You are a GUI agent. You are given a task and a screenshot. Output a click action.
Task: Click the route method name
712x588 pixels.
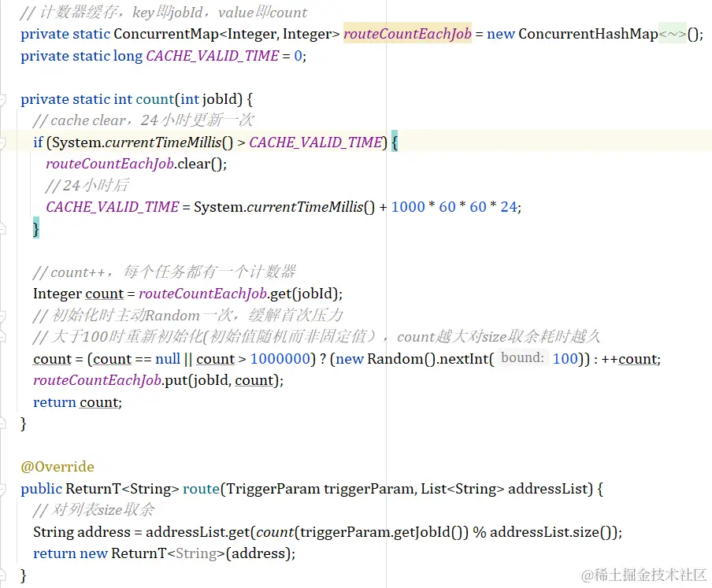pos(201,489)
